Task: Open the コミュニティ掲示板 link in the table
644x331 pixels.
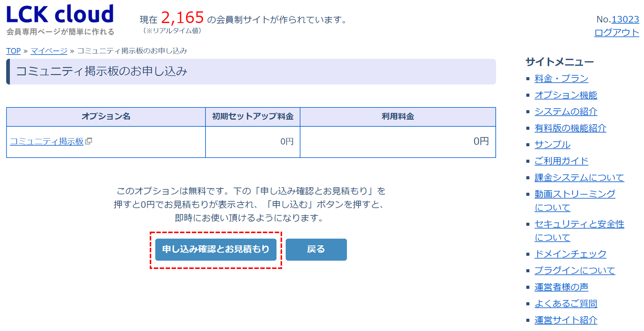Action: [46, 141]
